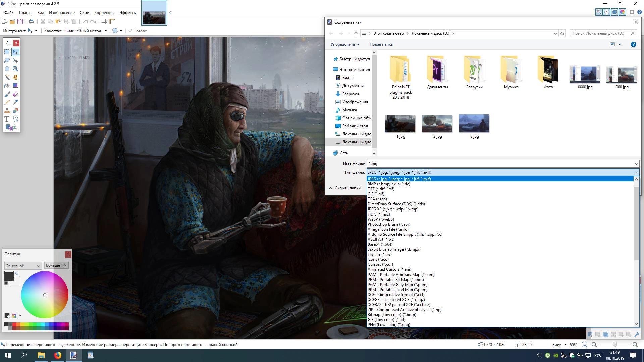Select the Pencil tool
Image resolution: width=644 pixels, height=362 pixels.
[7, 102]
